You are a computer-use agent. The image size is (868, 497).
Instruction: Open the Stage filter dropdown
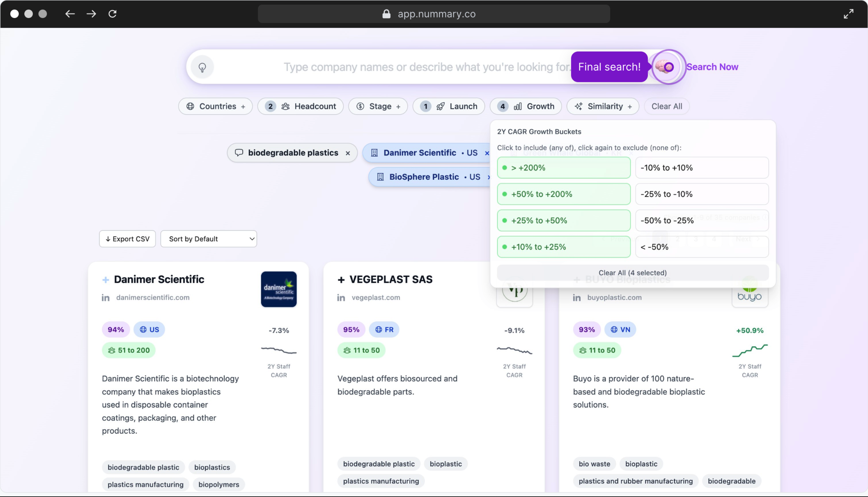click(378, 106)
